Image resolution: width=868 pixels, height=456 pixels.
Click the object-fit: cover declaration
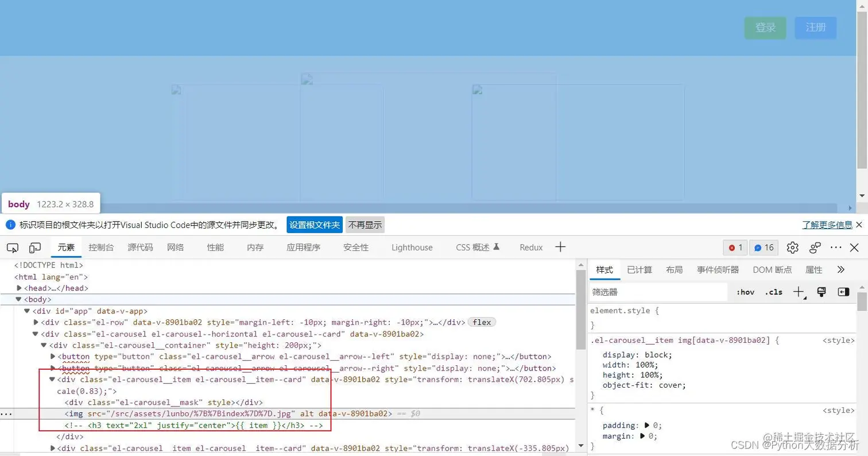point(644,385)
